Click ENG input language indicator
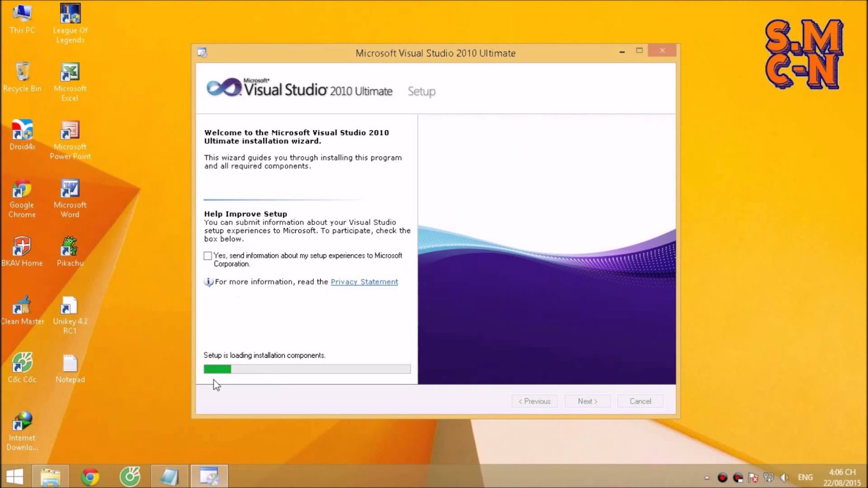Viewport: 868px width, 488px height. click(805, 477)
